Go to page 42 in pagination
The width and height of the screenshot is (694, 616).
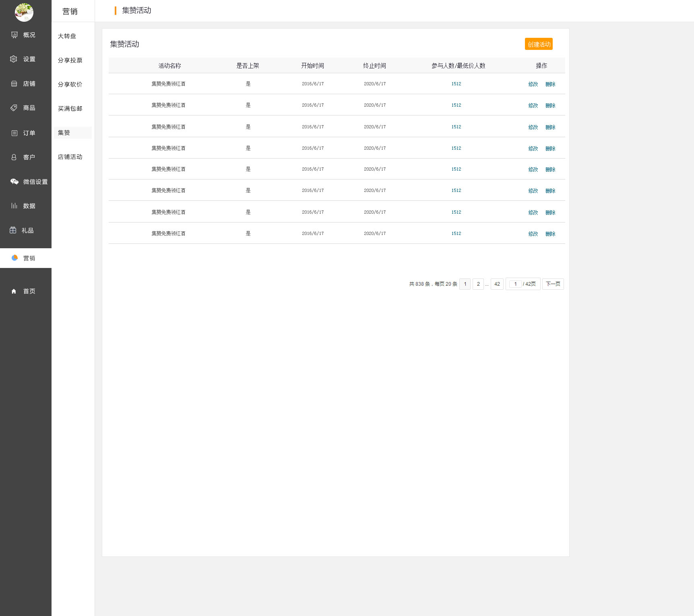[497, 284]
